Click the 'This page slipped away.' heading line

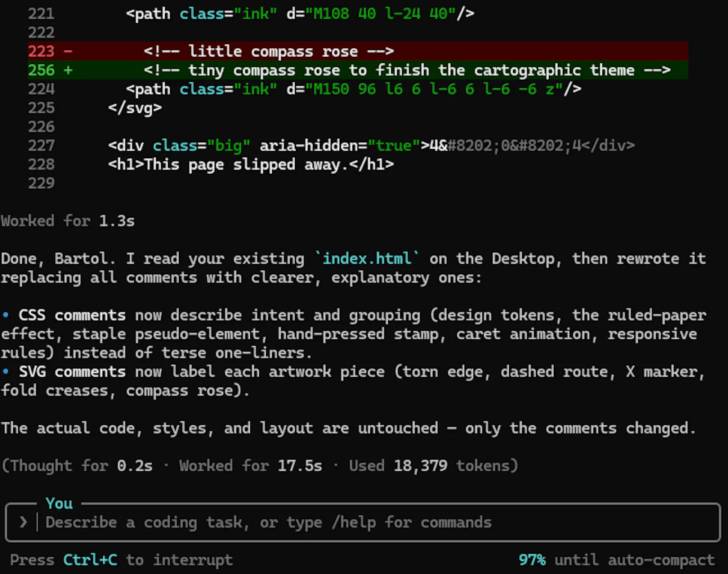pyautogui.click(x=251, y=165)
